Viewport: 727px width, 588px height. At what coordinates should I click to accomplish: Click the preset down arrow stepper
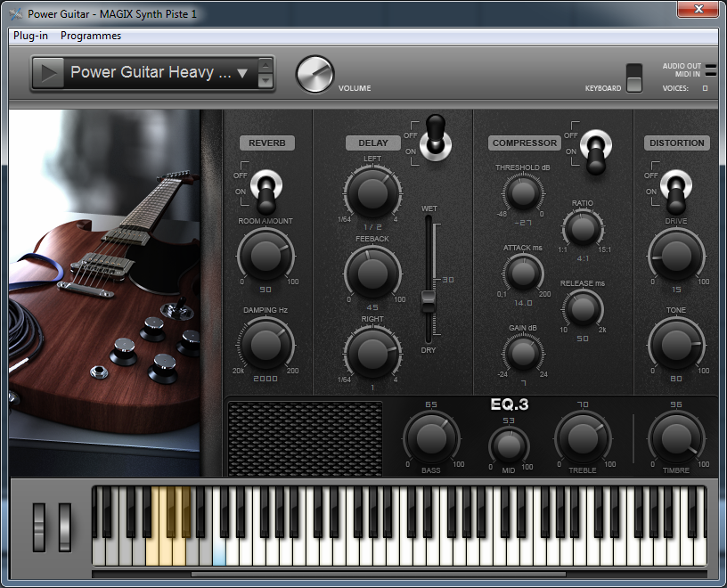267,81
